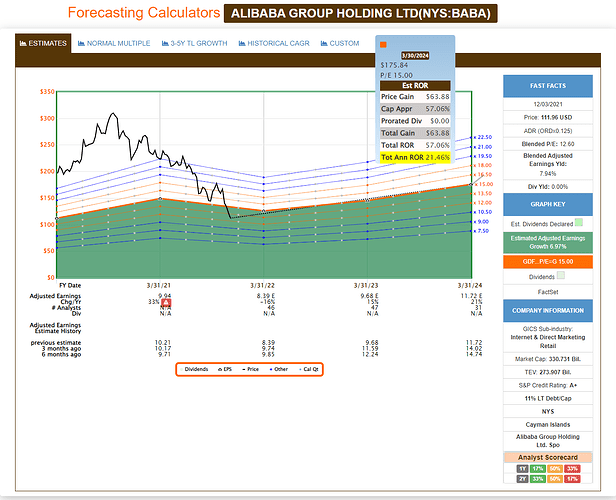Click the COMPANY INFORMATION header
This screenshot has height=500, width=616.
(548, 310)
